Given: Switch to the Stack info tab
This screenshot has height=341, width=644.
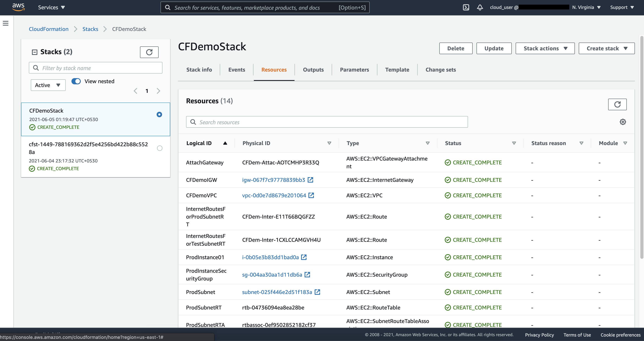Looking at the screenshot, I should pos(199,70).
